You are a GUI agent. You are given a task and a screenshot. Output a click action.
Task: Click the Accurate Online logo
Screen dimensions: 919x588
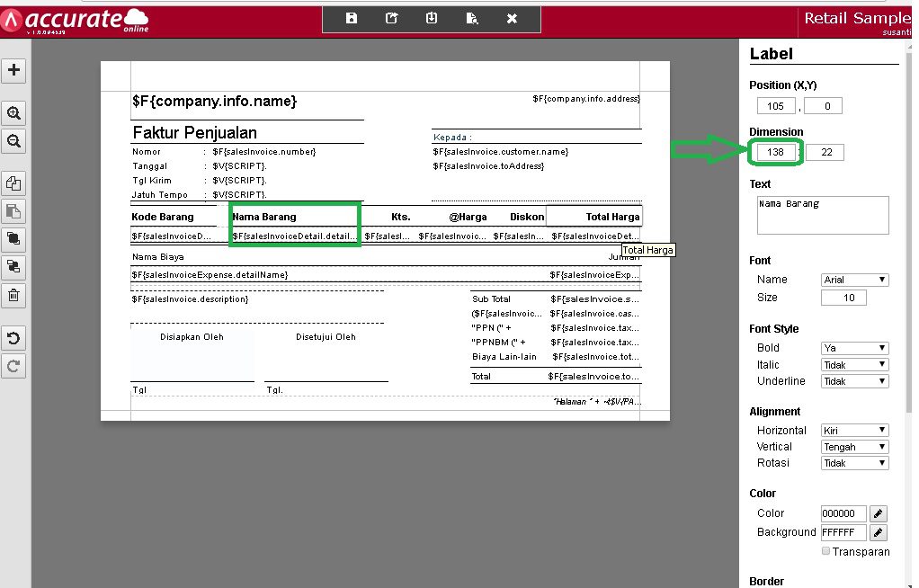coord(75,20)
